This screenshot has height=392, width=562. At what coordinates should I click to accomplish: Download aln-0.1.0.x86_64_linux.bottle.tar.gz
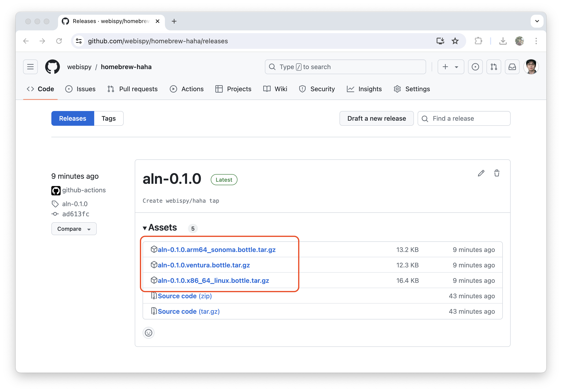(213, 281)
